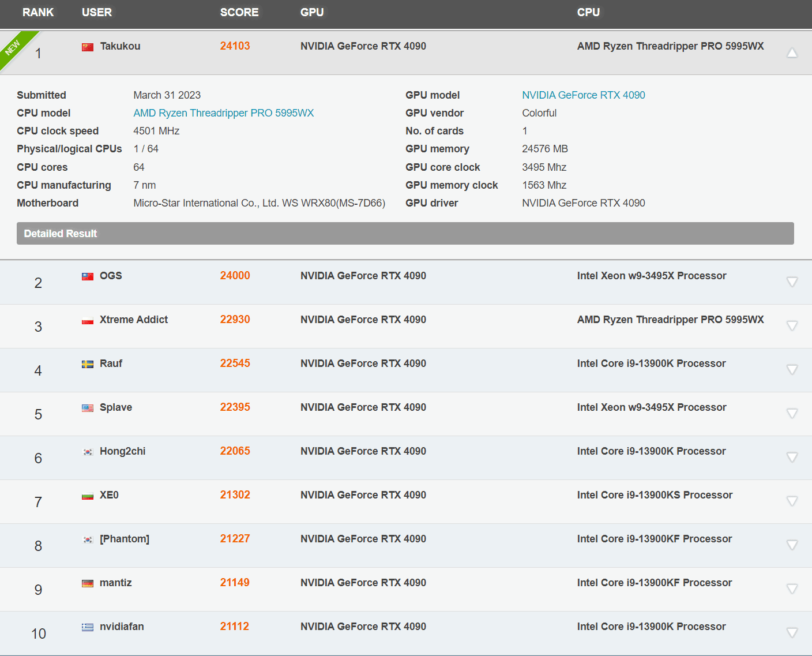Click the Germany flag next to mantiz
Image resolution: width=812 pixels, height=656 pixels.
(88, 583)
